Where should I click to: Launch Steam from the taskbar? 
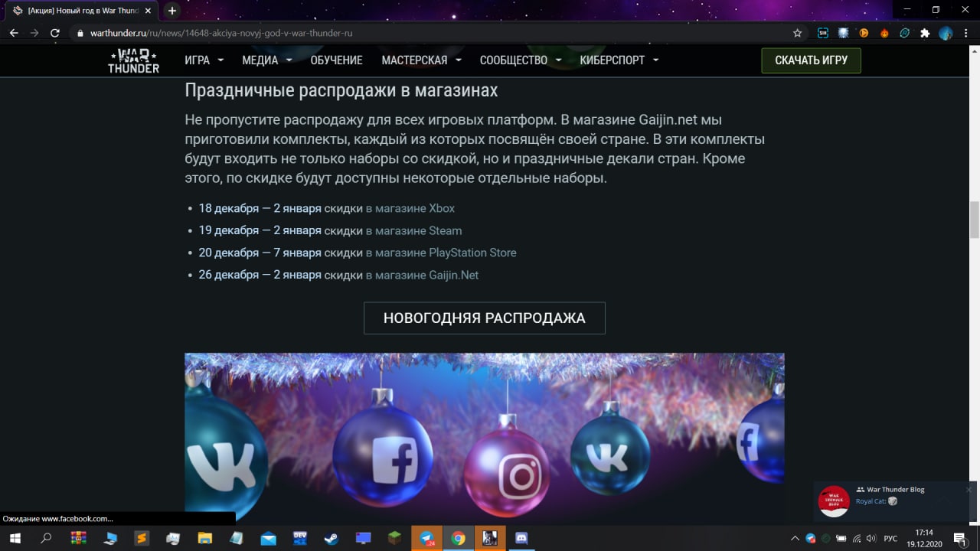point(331,538)
